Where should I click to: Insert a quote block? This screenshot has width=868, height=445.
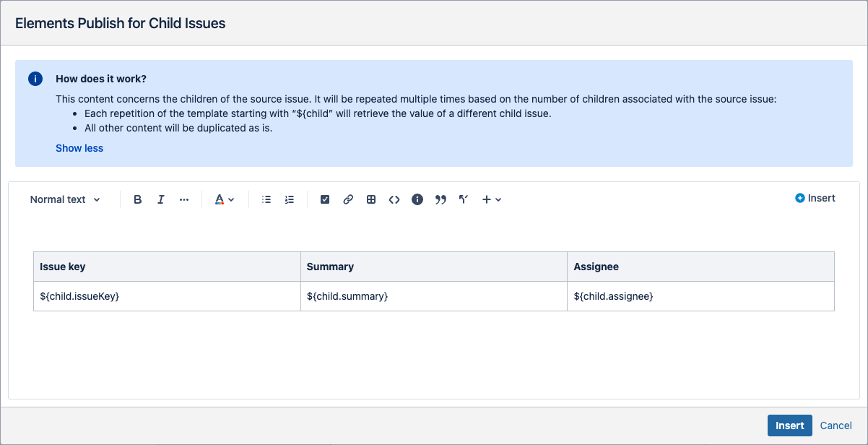click(440, 199)
